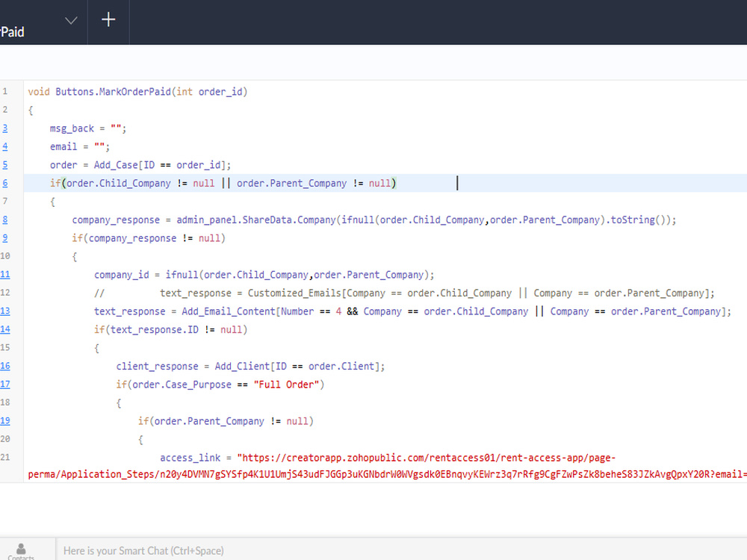Click the number 4 on line 13
This screenshot has width=747, height=560.
[x=338, y=311]
